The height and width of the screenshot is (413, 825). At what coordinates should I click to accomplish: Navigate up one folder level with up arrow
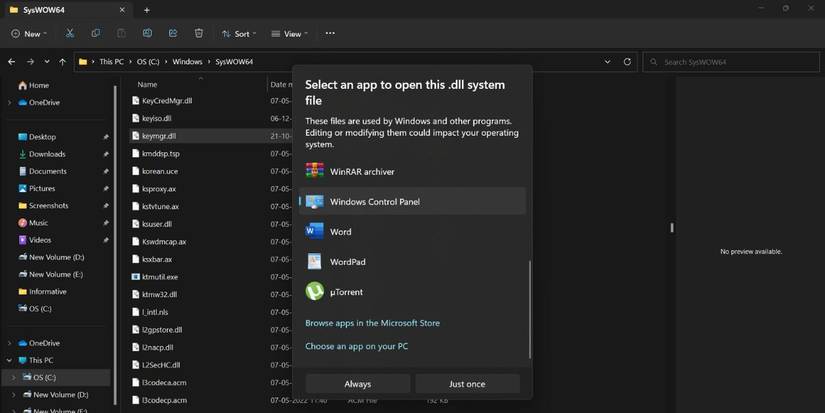click(x=63, y=61)
